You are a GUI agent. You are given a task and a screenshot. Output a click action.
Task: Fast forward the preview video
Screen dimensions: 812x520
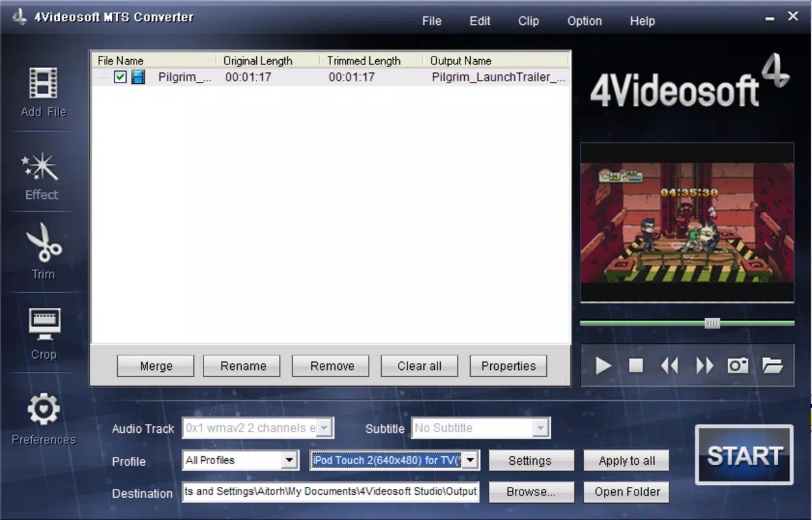[705, 366]
